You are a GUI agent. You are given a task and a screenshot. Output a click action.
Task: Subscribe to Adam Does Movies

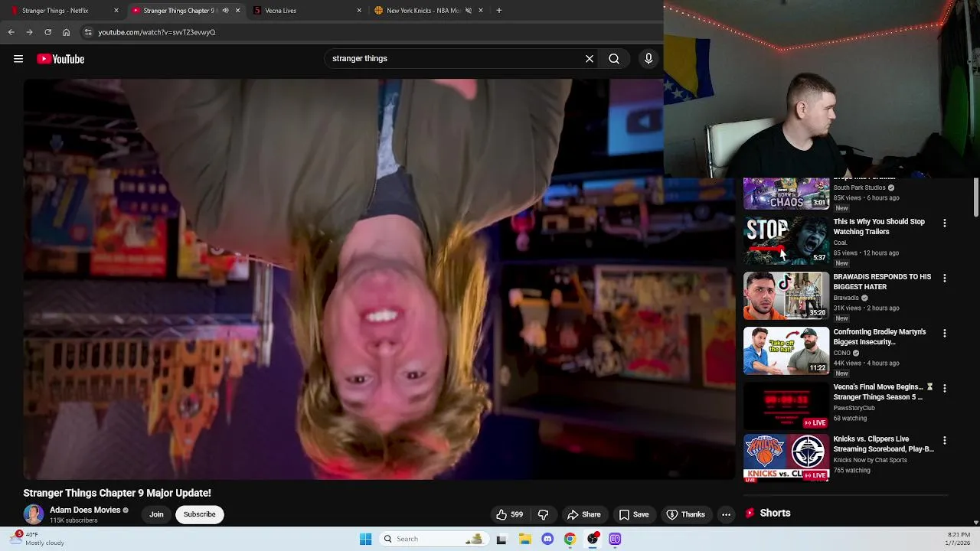point(199,514)
